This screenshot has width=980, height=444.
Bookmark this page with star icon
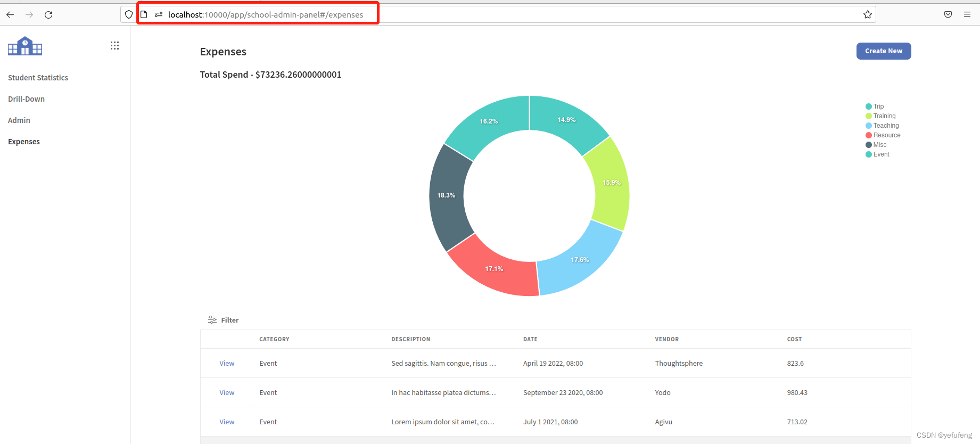pos(868,15)
